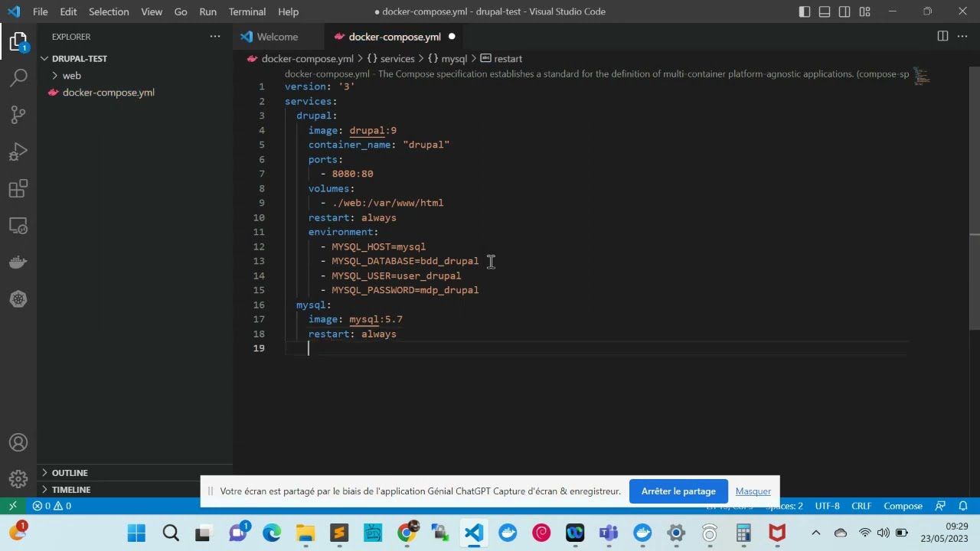Select docker-compose.yml in Explorer tree

pos(135,92)
